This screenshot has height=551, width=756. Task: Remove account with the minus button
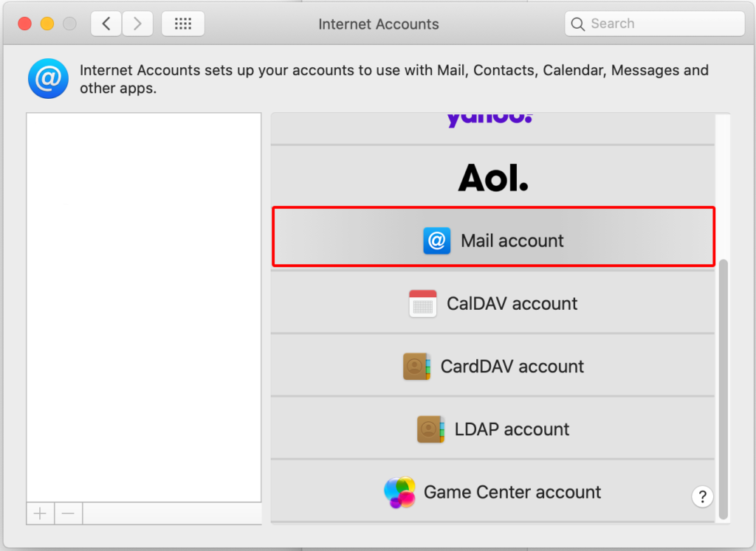point(69,513)
